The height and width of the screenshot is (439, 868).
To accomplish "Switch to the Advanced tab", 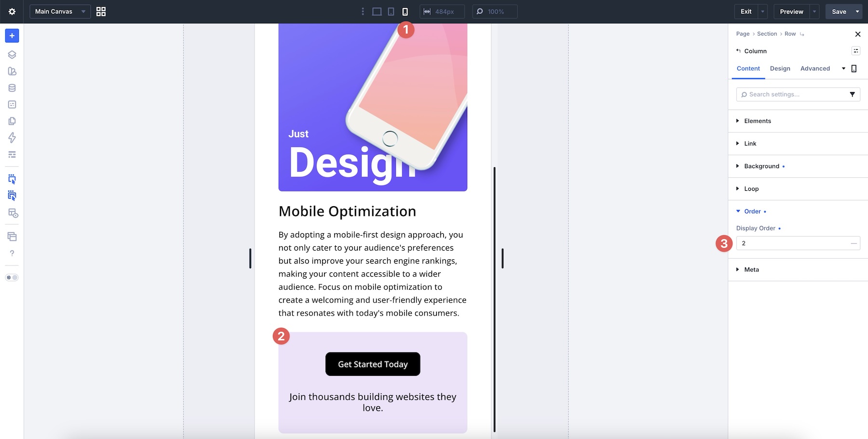I will click(815, 68).
